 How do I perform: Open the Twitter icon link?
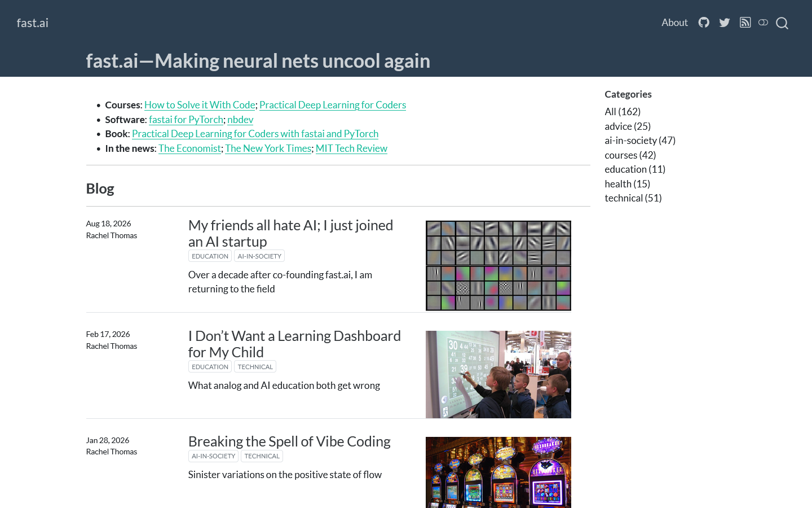(725, 23)
